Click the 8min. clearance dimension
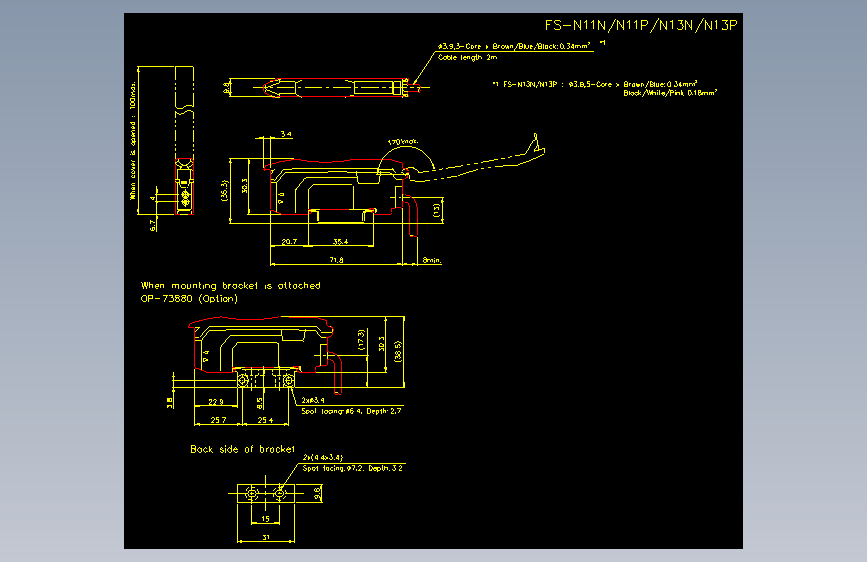This screenshot has height=562, width=867. tap(432, 259)
